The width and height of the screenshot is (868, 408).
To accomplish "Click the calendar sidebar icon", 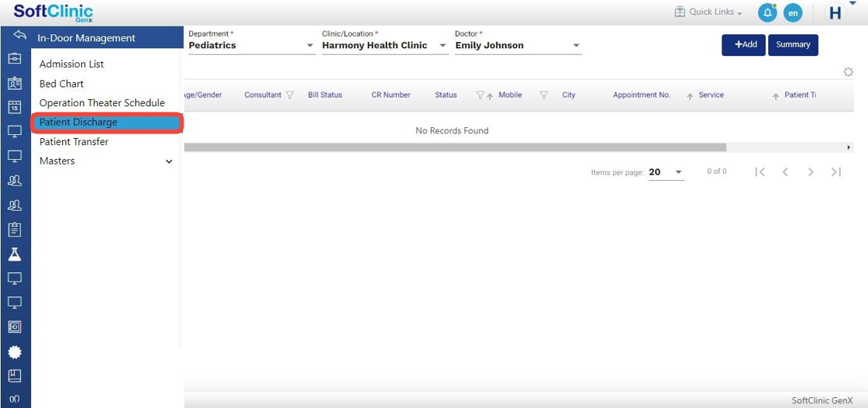I will [x=14, y=107].
